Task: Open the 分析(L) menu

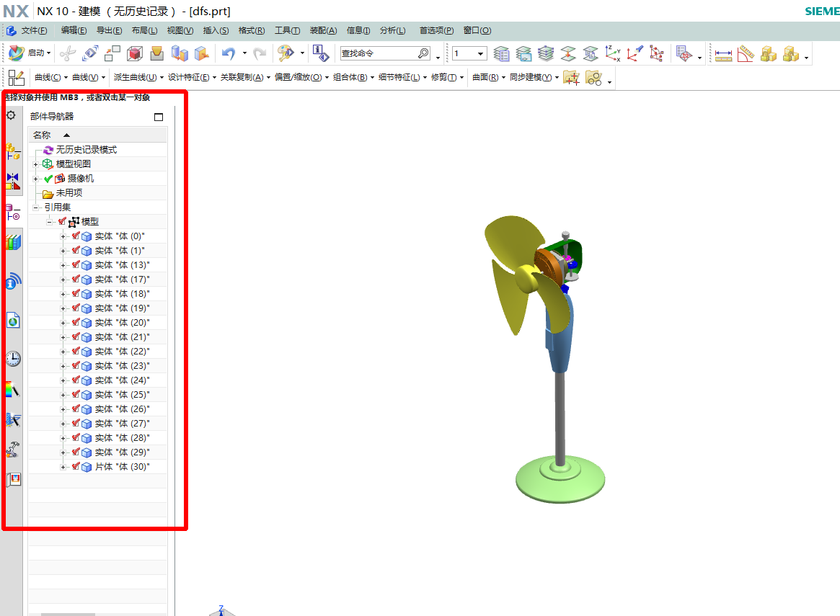Action: 393,30
